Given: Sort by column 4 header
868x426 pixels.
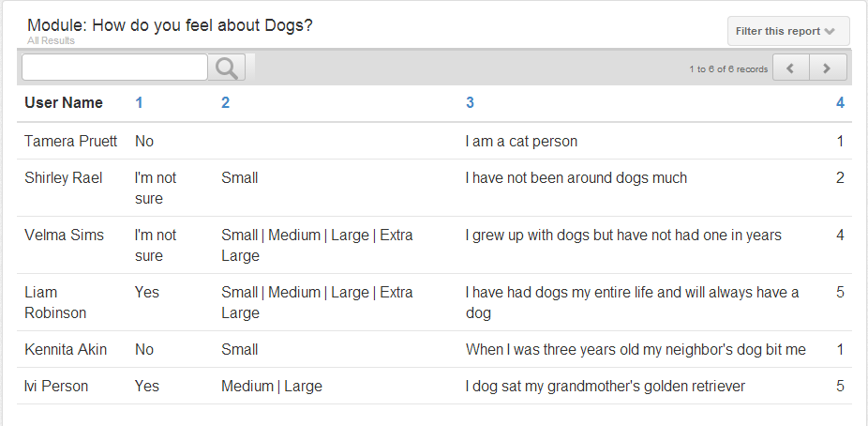Looking at the screenshot, I should [x=840, y=102].
